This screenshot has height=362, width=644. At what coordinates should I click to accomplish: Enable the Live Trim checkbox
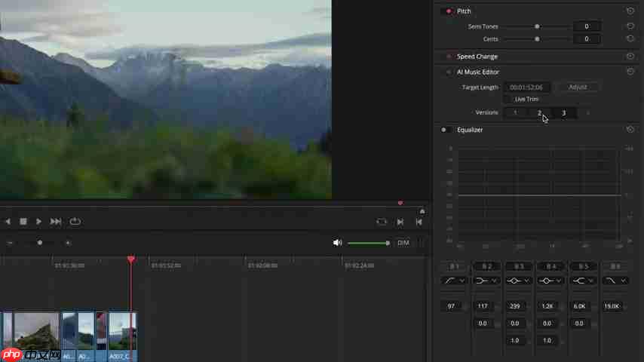click(508, 99)
